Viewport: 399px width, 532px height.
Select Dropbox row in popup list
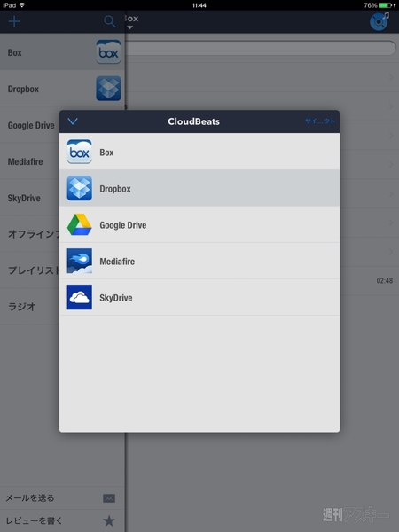pyautogui.click(x=199, y=188)
